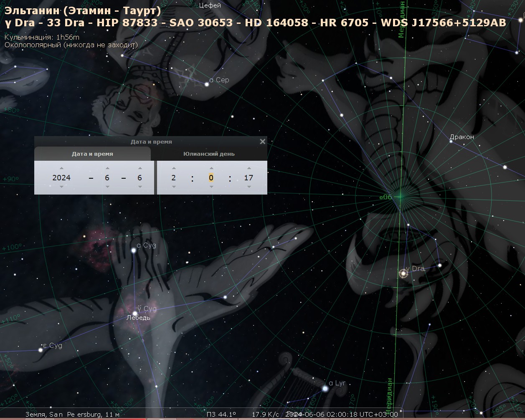Step the minutes up with the arrow
This screenshot has width=525, height=420.
tap(211, 168)
